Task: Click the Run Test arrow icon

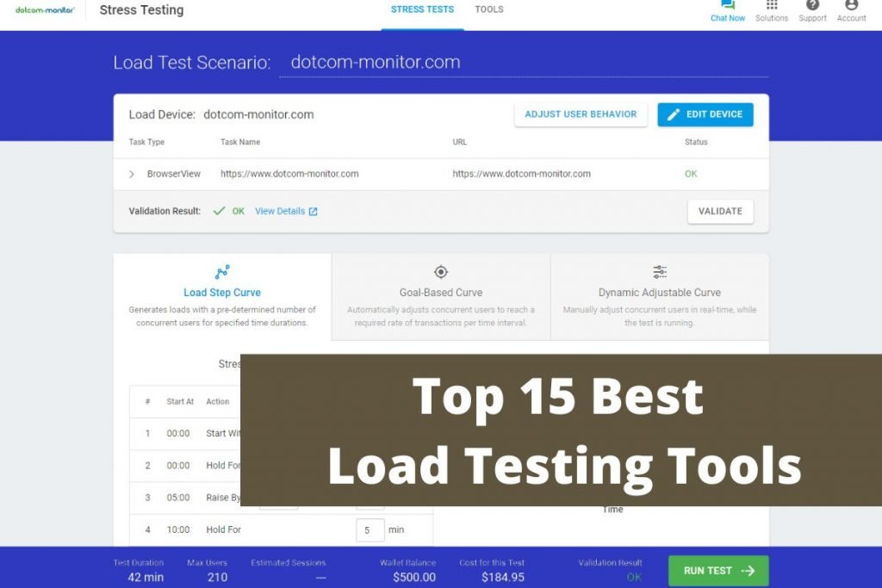Action: coord(748,571)
